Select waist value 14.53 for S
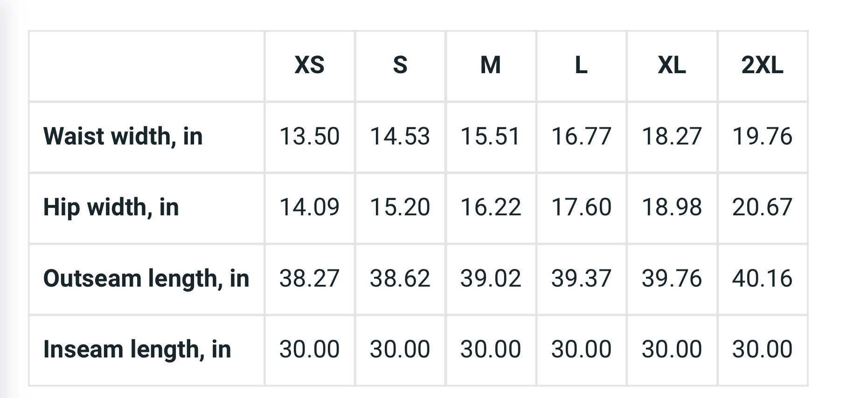This screenshot has width=868, height=398. pyautogui.click(x=400, y=137)
